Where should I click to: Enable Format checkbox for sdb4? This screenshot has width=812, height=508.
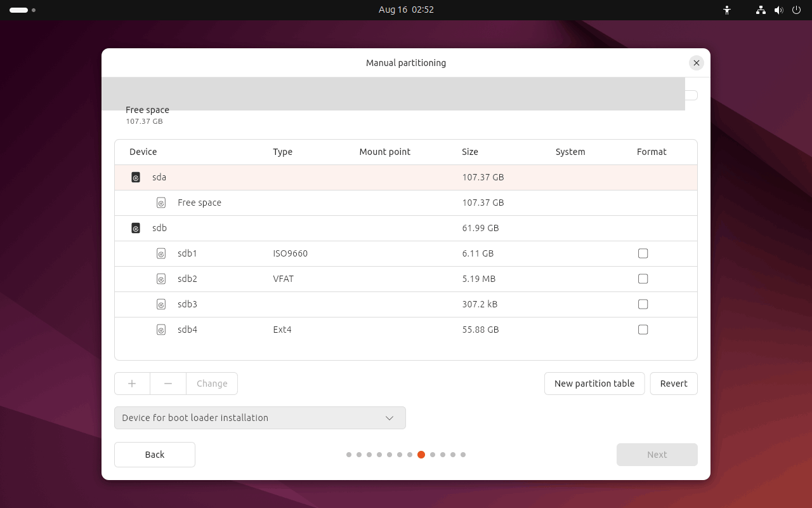tap(643, 330)
